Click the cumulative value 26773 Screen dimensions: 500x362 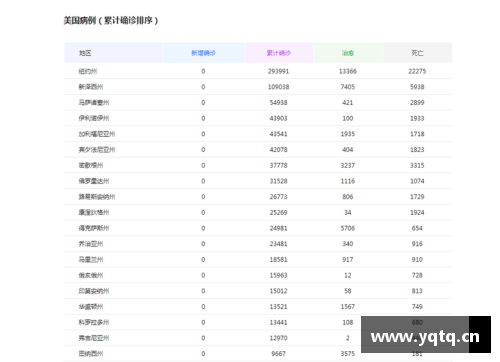(279, 196)
